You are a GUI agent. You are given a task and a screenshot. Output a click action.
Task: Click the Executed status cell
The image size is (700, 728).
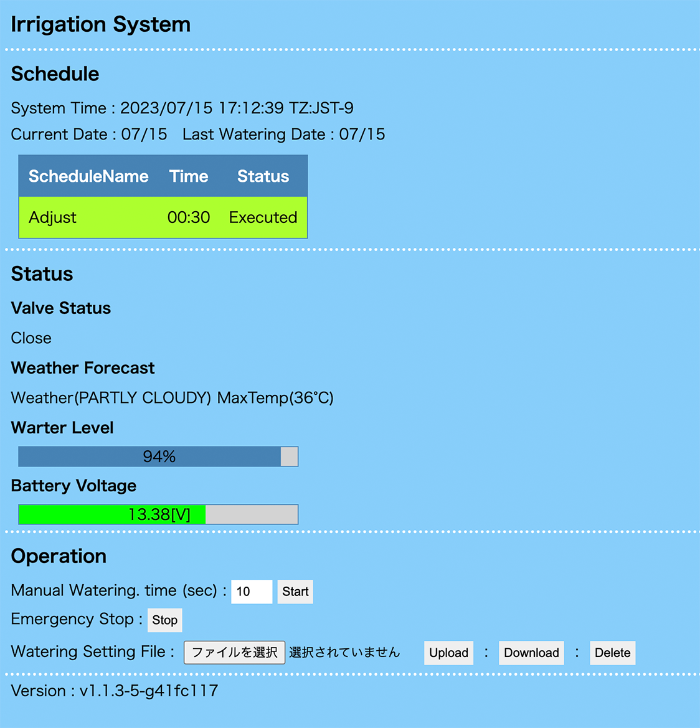[263, 217]
